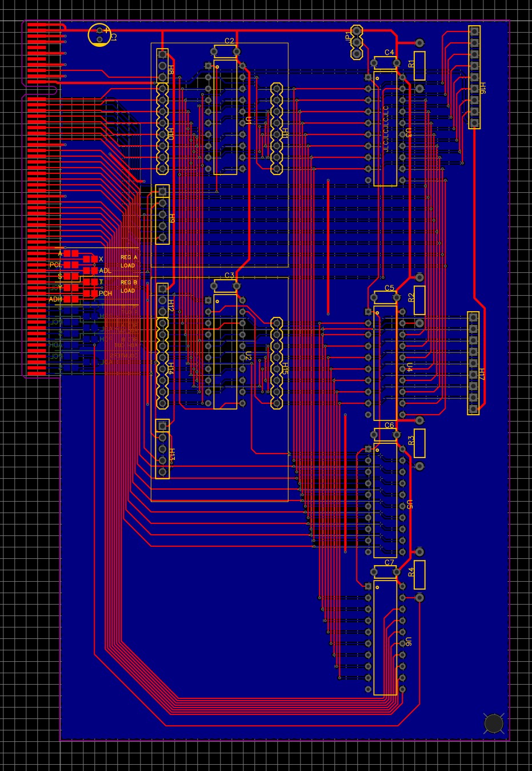Click the 'REG B LOAD' silkscreen label
Screen dimensions: 532x771
(x=129, y=287)
